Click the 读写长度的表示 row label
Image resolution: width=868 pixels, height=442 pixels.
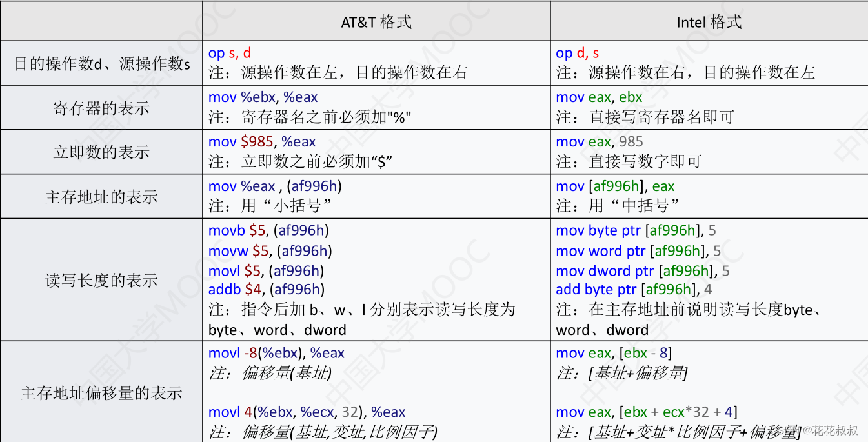click(x=101, y=281)
